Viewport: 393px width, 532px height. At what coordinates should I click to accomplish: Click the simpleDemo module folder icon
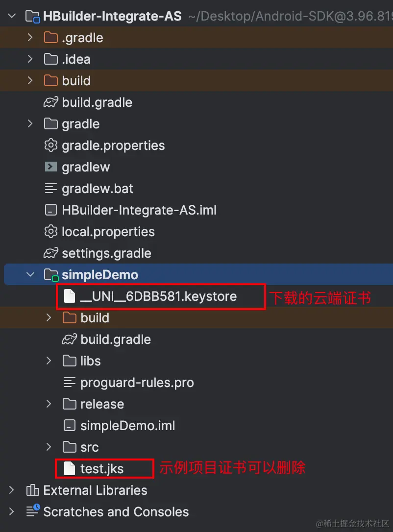click(51, 275)
